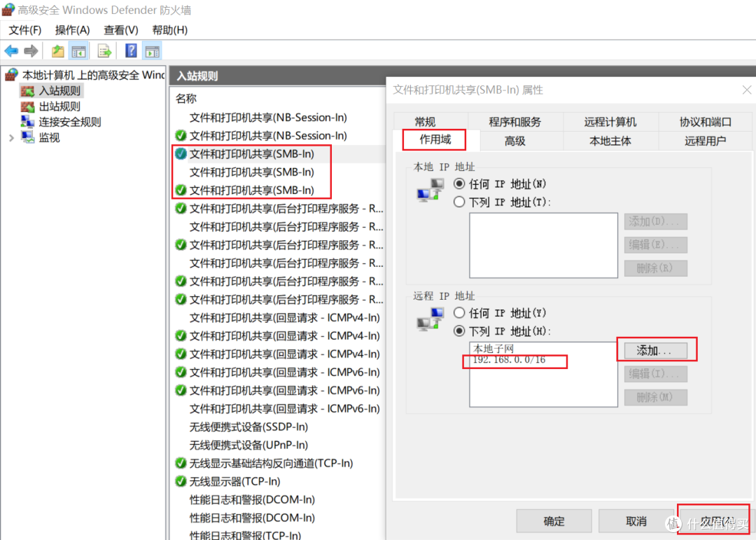Select remote 任何 IP 地址(Y) radio button
Viewport: 756px width, 540px height.
click(459, 312)
